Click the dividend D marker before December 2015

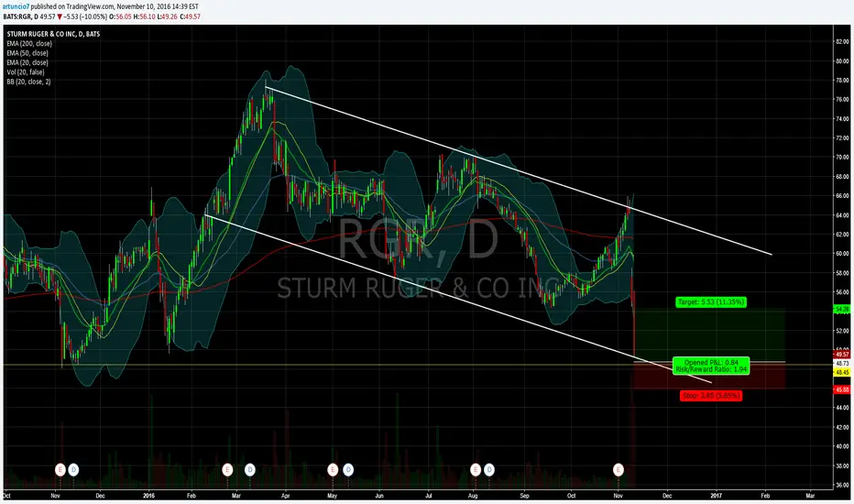tap(73, 469)
